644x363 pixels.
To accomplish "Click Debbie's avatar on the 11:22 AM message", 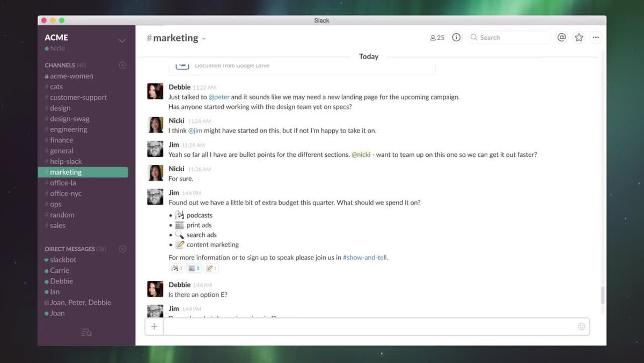I will pyautogui.click(x=155, y=91).
